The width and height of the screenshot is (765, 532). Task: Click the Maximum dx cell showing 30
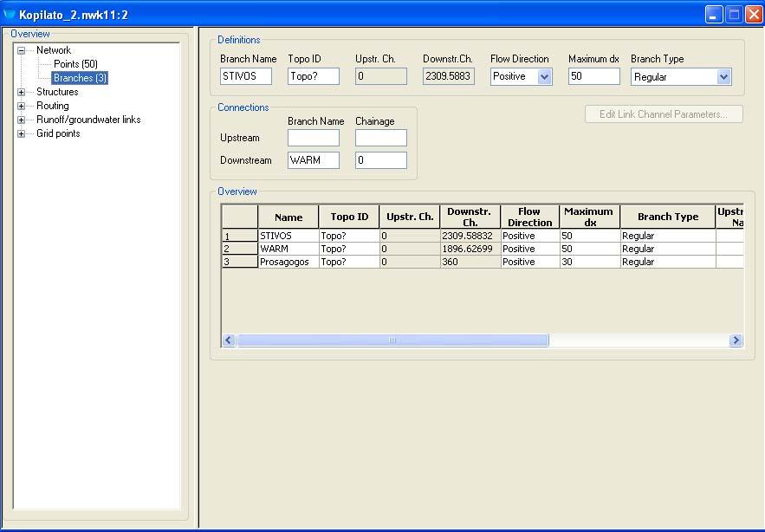pos(589,262)
